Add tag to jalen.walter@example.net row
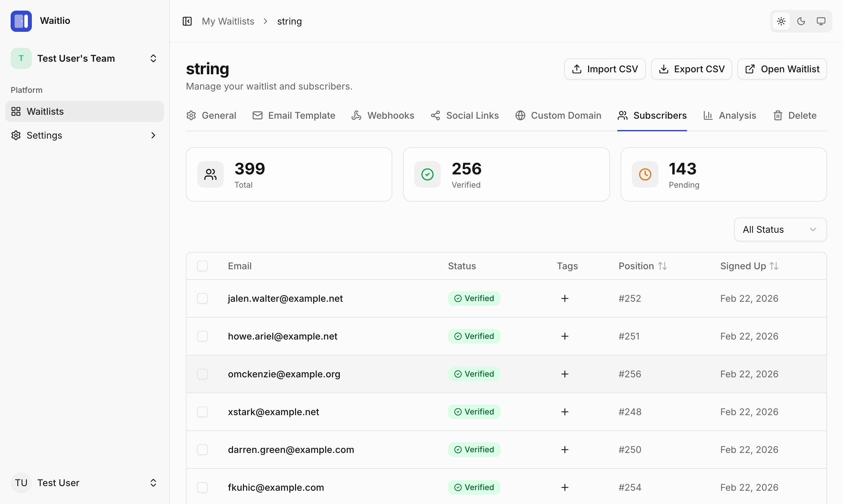The height and width of the screenshot is (504, 843). tap(565, 298)
